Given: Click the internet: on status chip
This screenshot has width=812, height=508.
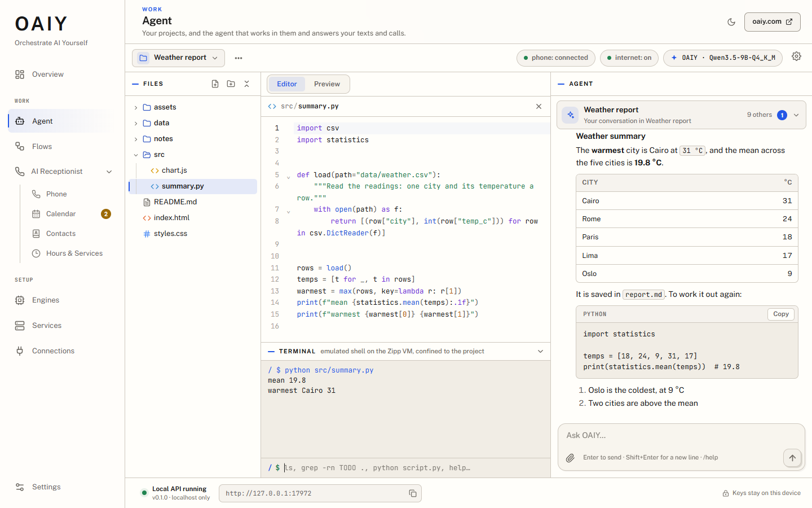Looking at the screenshot, I should coord(629,58).
